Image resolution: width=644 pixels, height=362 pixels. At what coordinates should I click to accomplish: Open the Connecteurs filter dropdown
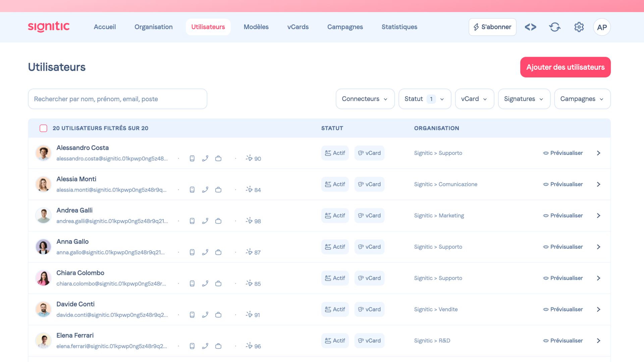coord(365,99)
